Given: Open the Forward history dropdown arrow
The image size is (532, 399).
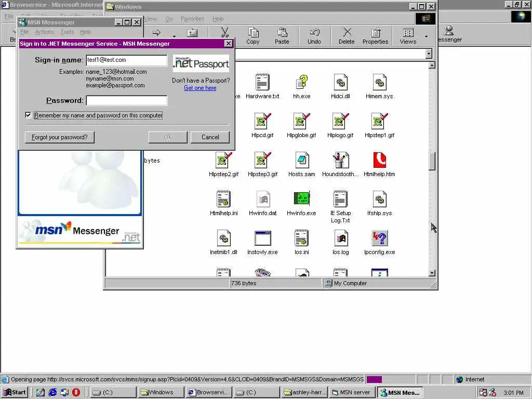Looking at the screenshot, I should point(174,36).
